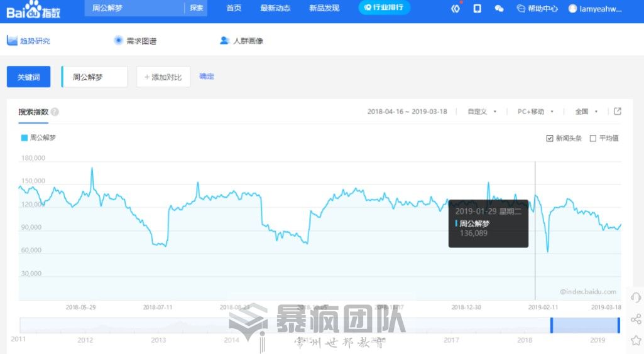Click the y-axis value 180,000

point(33,158)
